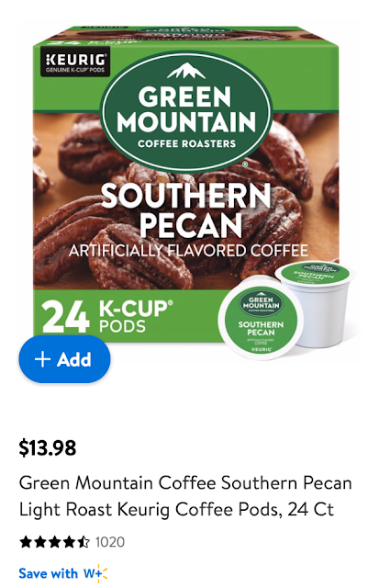Click the Save with W+ link
The image size is (368, 588).
[x=63, y=573]
